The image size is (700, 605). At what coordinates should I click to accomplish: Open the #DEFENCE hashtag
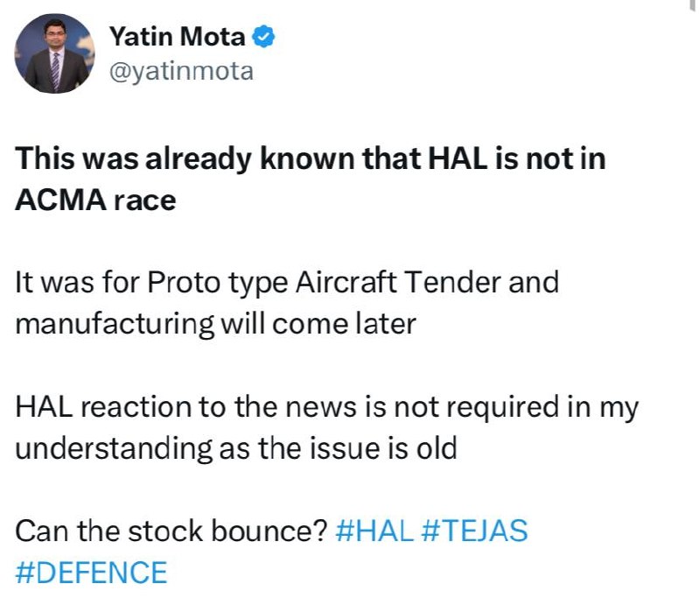click(91, 573)
